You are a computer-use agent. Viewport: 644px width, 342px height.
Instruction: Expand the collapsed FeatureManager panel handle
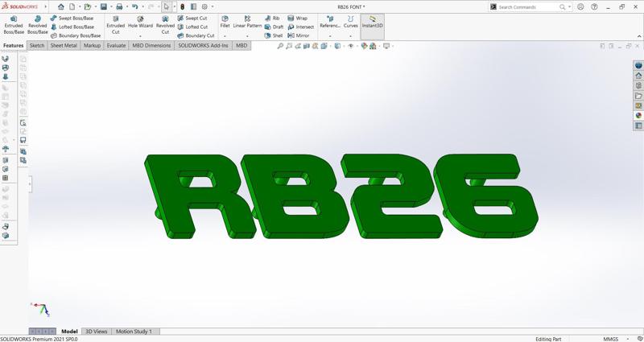(x=30, y=184)
